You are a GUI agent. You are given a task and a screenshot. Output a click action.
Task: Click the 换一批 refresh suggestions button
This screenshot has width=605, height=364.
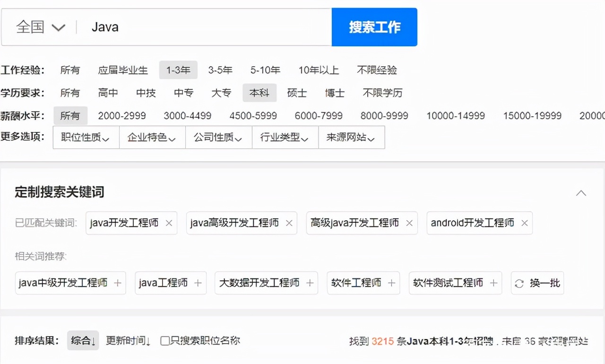[537, 283]
